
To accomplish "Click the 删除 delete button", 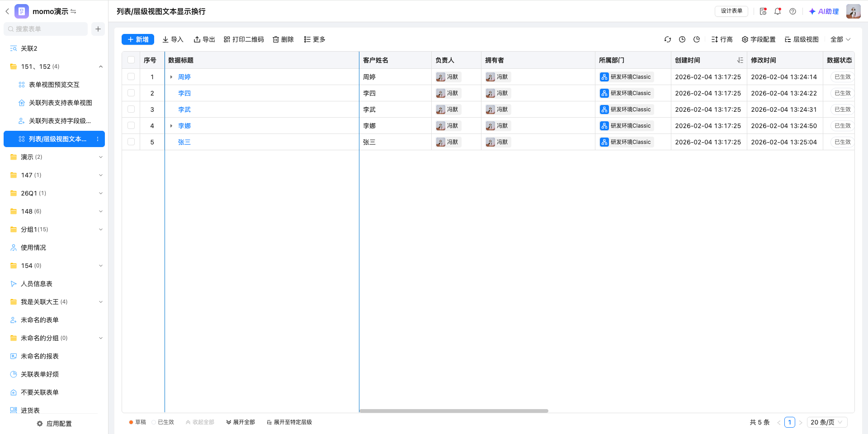I will point(283,39).
